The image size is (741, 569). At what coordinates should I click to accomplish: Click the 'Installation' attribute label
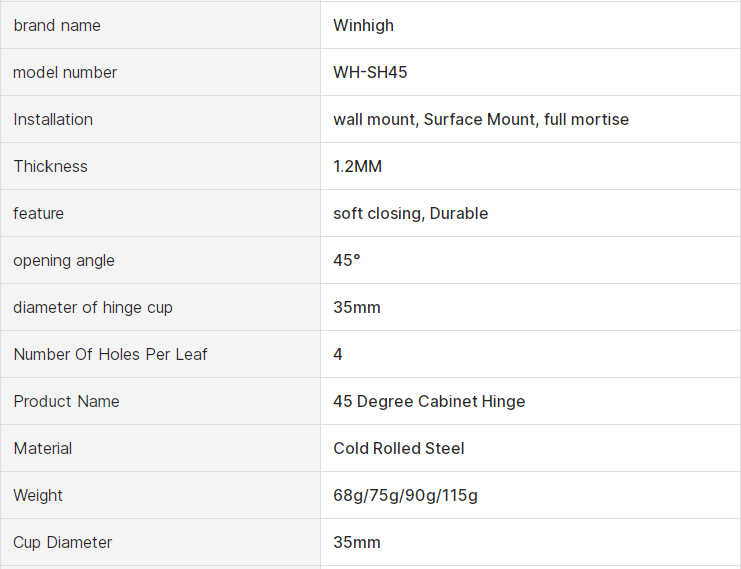[x=53, y=120]
